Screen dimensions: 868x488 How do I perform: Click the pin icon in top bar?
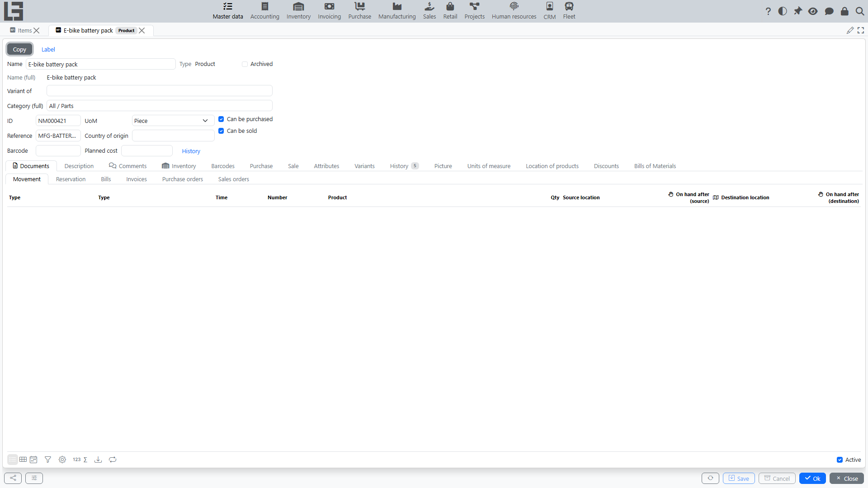tap(798, 11)
